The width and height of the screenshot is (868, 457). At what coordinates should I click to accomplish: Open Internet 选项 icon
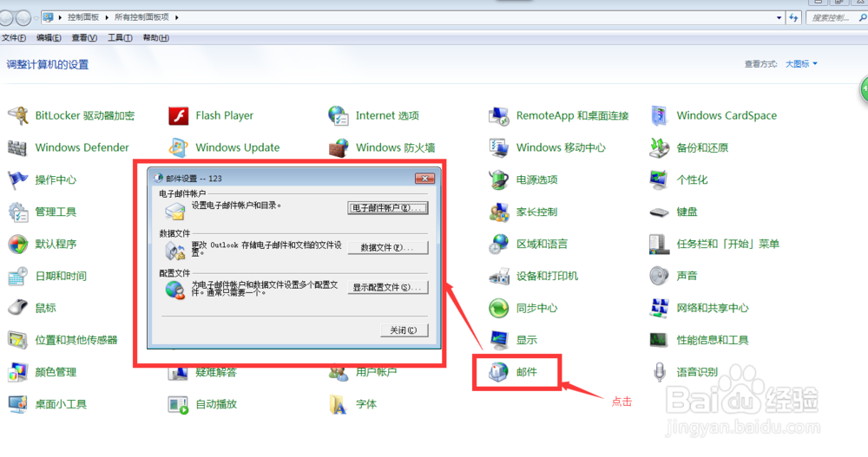click(x=339, y=115)
